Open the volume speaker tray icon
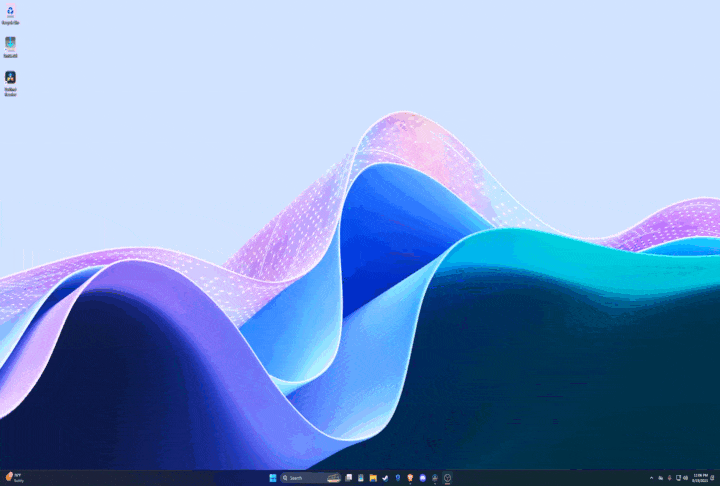Image resolution: width=720 pixels, height=486 pixels. (x=686, y=478)
